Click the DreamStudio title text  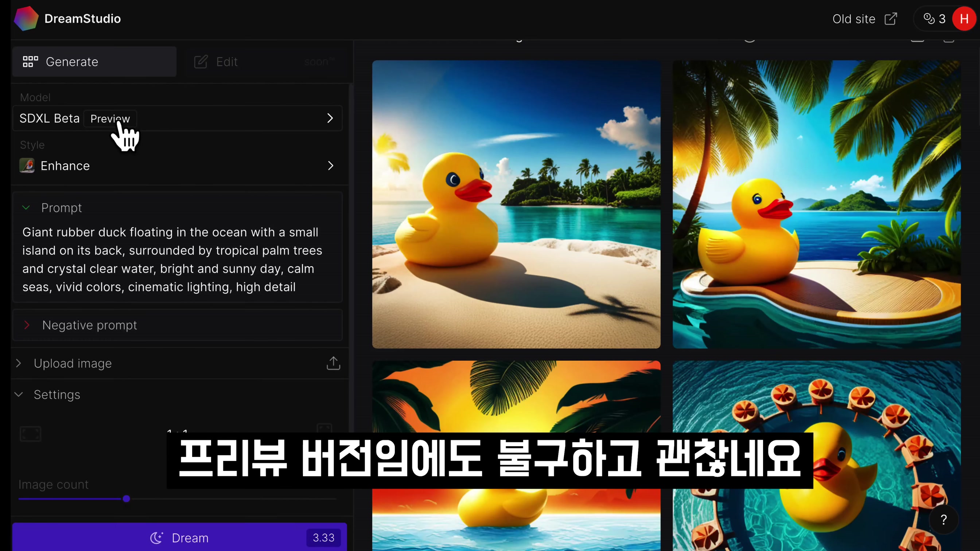coord(82,19)
